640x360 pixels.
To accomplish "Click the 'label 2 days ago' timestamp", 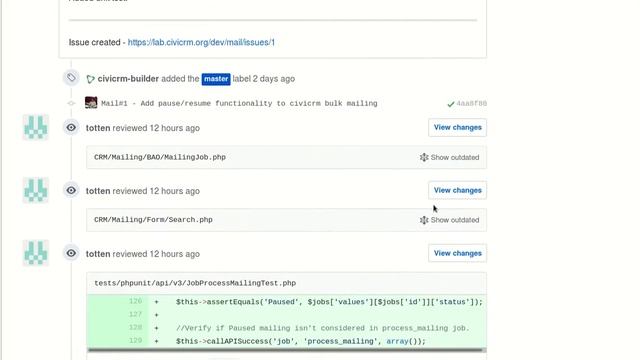I will click(x=264, y=79).
